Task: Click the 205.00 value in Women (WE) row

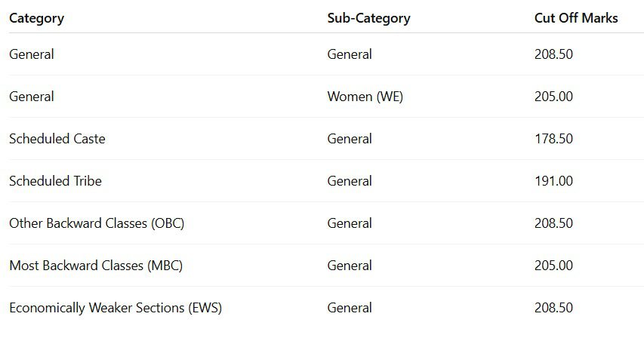Action: coord(553,97)
